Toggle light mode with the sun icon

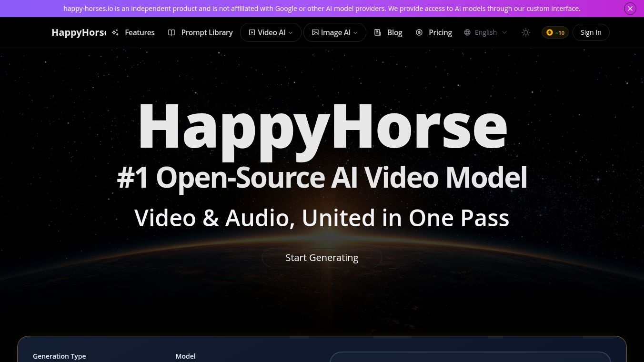click(526, 32)
